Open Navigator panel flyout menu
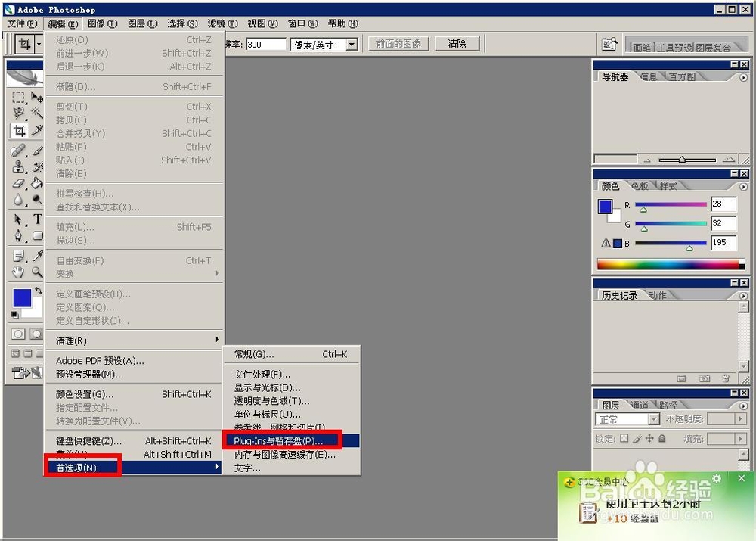 [743, 77]
